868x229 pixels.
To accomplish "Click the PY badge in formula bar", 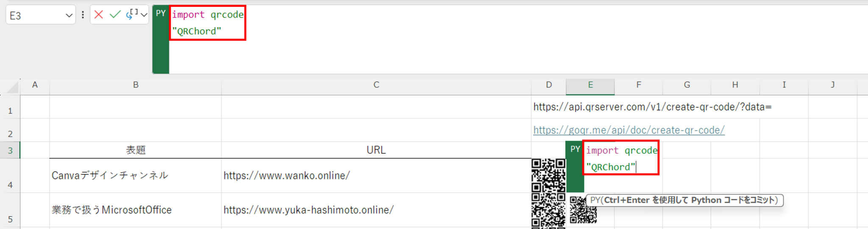I will (x=161, y=14).
